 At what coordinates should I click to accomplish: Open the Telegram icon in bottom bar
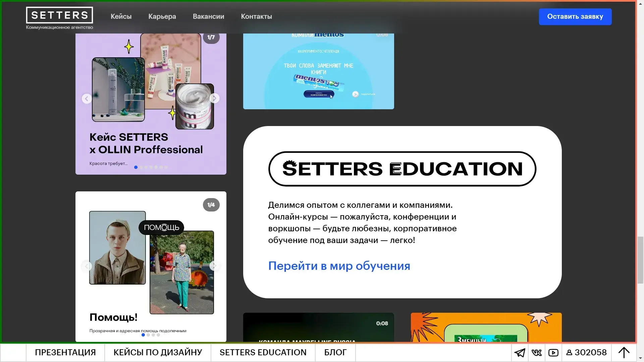click(x=520, y=353)
